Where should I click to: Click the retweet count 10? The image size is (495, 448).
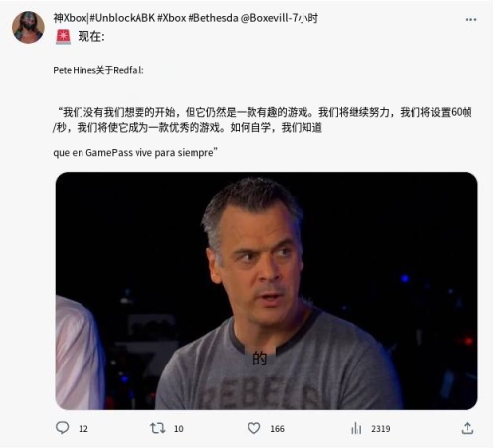coord(179,429)
